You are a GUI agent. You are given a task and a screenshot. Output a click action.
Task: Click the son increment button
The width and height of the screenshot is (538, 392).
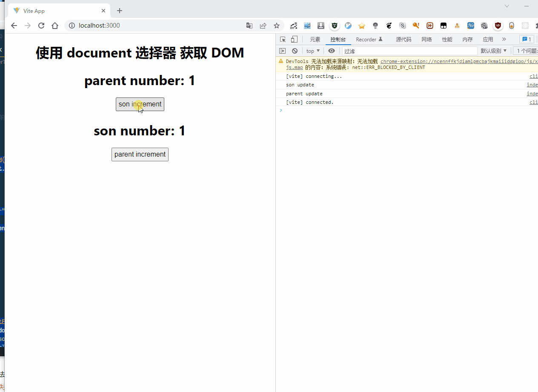140,104
